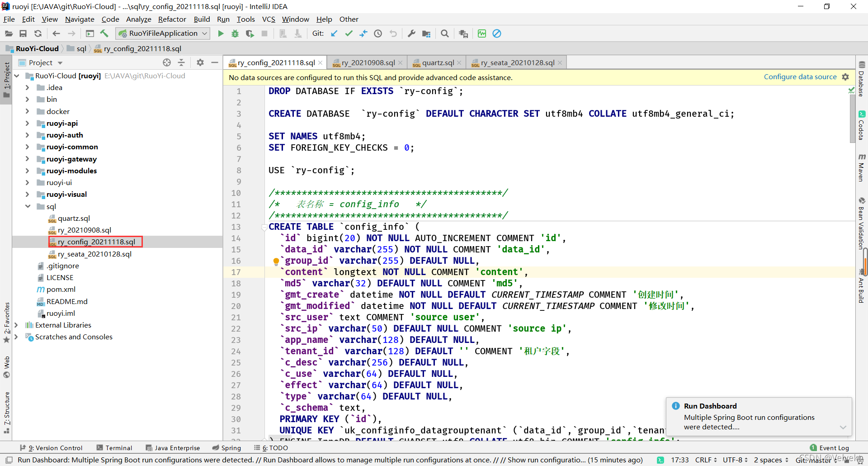Screen dimensions: 868x466
Task: Expand the ruoyi-modules folder
Action: pyautogui.click(x=27, y=171)
